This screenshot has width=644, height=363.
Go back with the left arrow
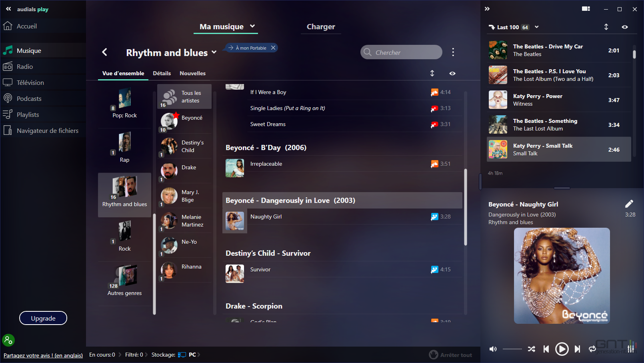[104, 52]
